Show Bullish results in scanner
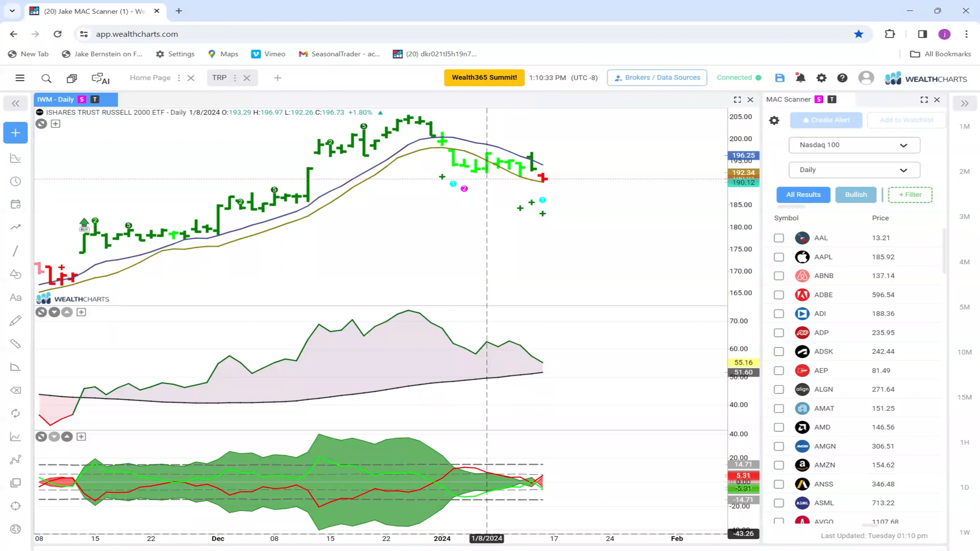 click(856, 194)
